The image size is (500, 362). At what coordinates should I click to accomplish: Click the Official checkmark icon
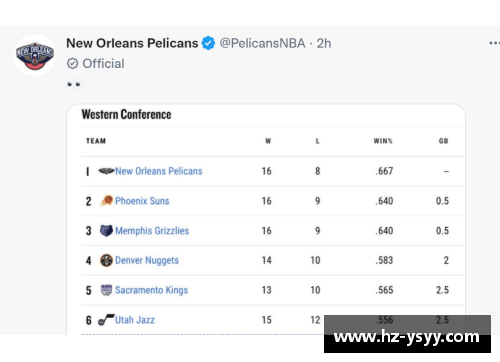(x=72, y=63)
